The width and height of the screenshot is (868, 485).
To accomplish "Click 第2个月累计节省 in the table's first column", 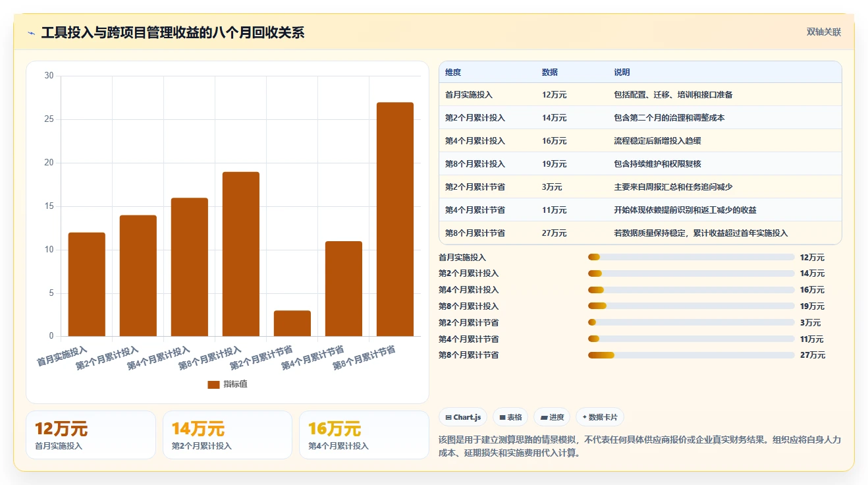I will tap(475, 187).
